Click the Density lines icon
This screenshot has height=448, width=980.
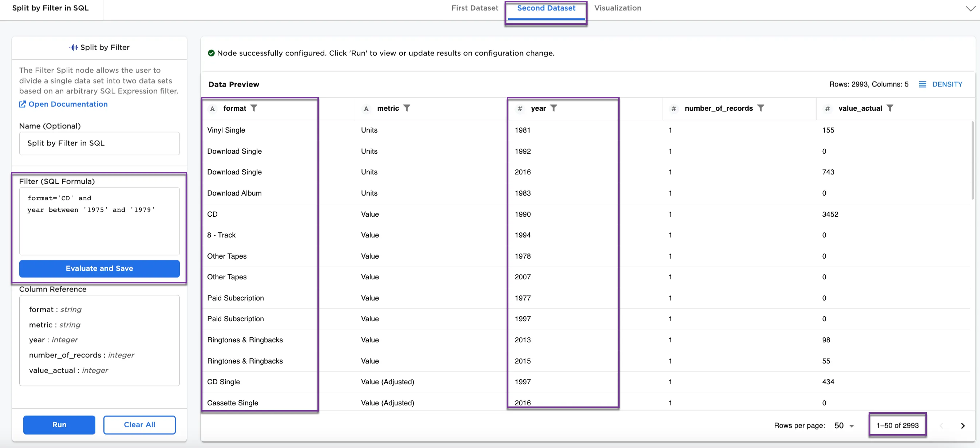(x=922, y=84)
